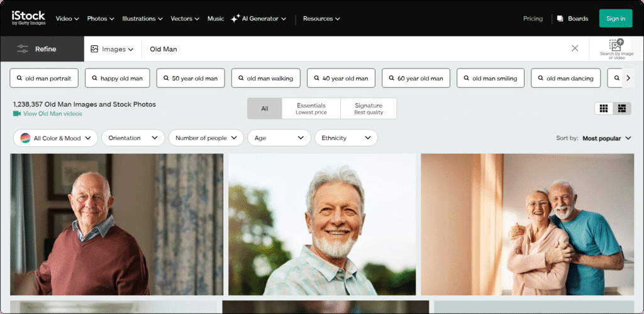Click the AI Generator sparkle icon
This screenshot has height=314, width=644.
235,18
